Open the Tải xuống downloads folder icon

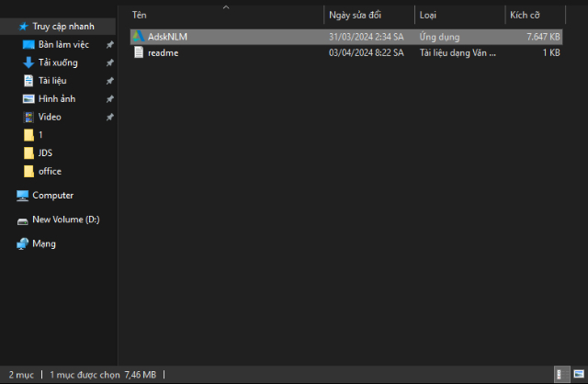pos(28,62)
